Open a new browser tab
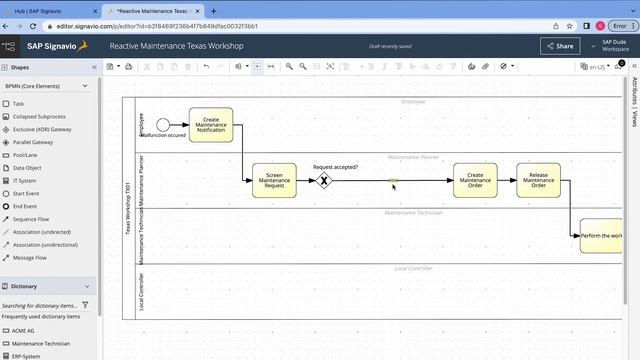640x360 pixels. [213, 11]
